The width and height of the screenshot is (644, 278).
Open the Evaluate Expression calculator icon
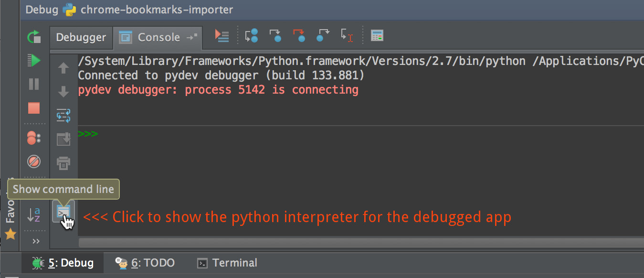coord(377,35)
